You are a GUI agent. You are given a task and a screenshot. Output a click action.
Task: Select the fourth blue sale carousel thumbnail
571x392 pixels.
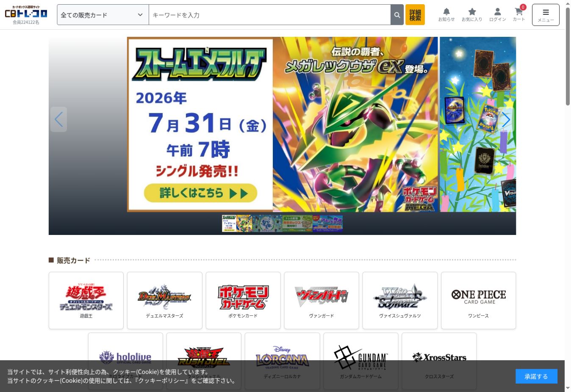coord(327,223)
